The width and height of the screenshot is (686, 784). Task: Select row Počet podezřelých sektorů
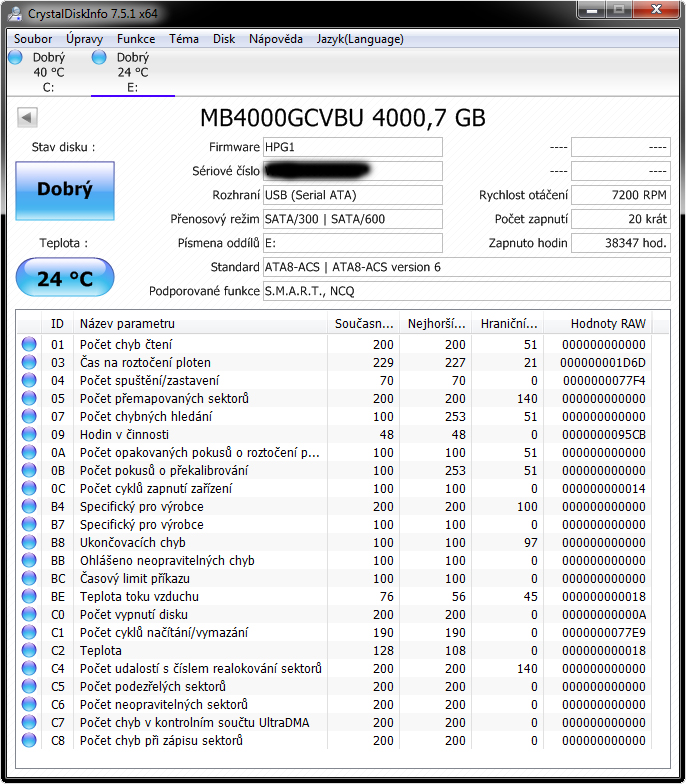[335, 686]
